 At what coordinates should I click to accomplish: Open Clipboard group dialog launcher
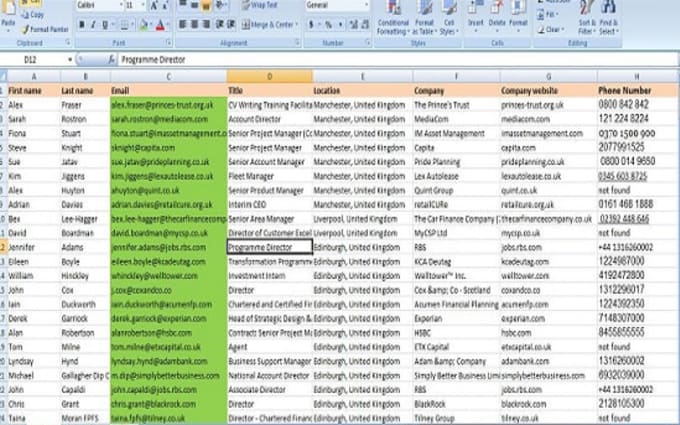tap(68, 42)
